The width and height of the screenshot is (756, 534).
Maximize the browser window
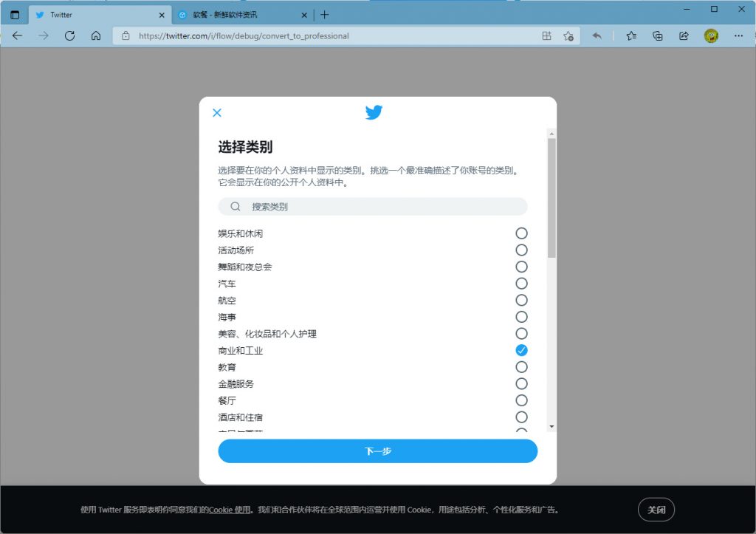click(714, 9)
